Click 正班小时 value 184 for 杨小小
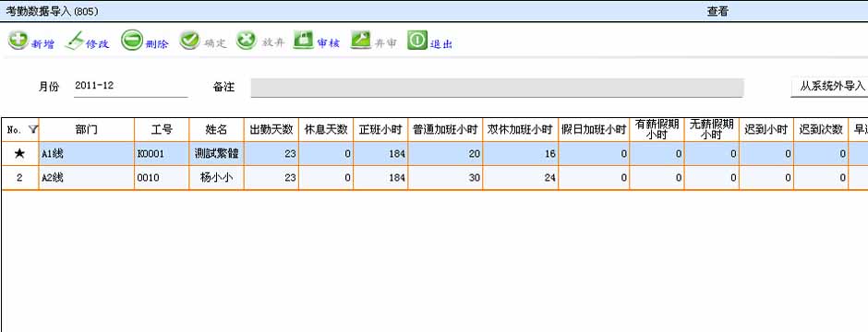 [x=380, y=178]
